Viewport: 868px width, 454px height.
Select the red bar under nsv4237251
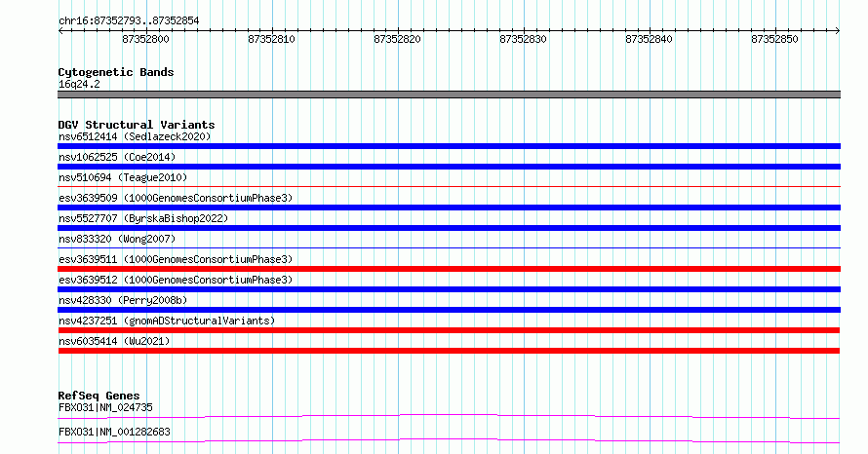tap(449, 330)
